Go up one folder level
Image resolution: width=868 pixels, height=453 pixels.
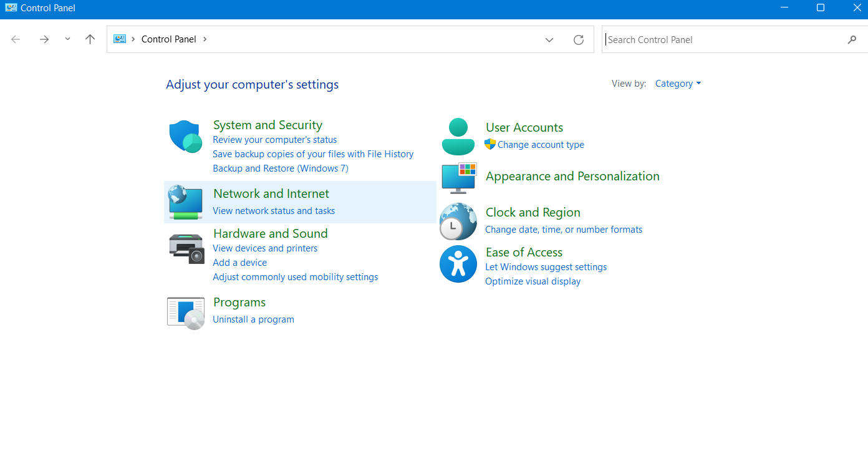tap(90, 39)
